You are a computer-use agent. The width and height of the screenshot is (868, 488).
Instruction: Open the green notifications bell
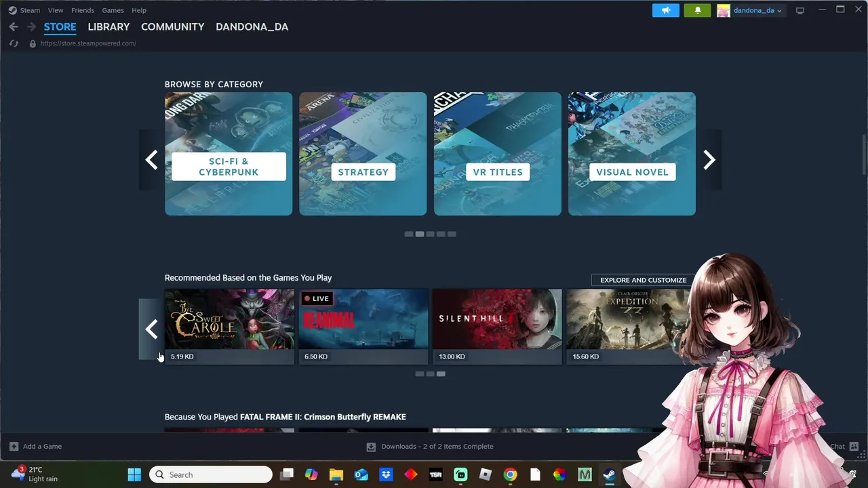click(x=697, y=10)
